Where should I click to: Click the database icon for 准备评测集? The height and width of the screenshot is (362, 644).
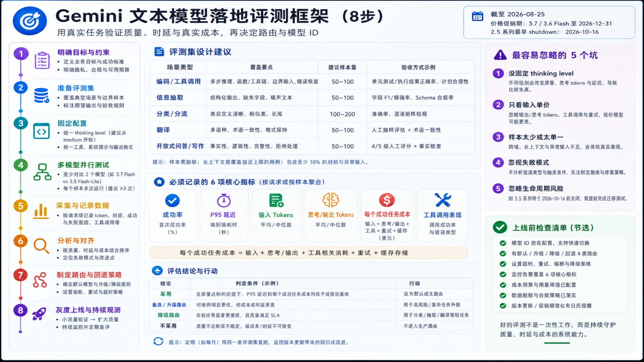point(42,95)
